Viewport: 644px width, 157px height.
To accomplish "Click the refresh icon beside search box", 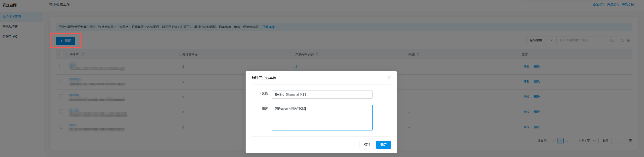I will click(x=623, y=40).
